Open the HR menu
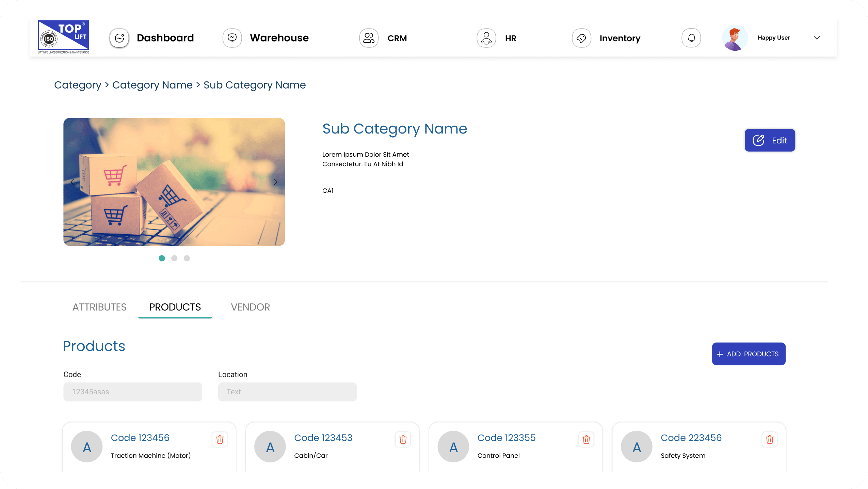This screenshot has height=489, width=868. (x=511, y=38)
